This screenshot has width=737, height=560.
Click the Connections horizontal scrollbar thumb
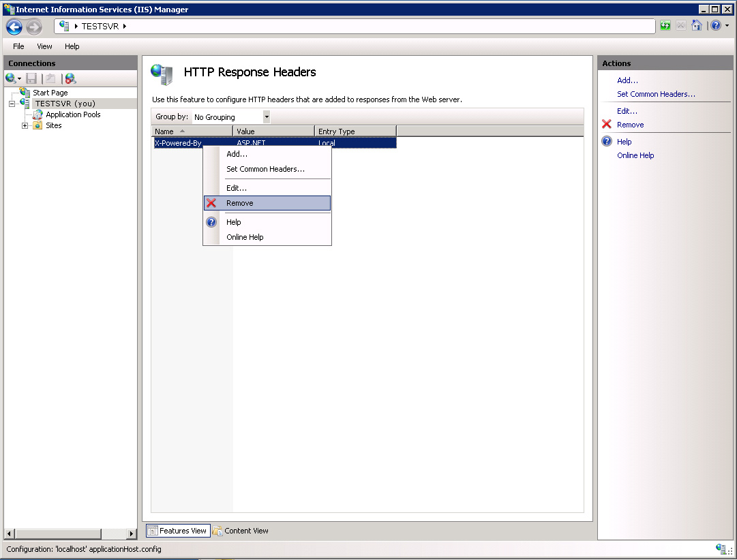(58, 533)
